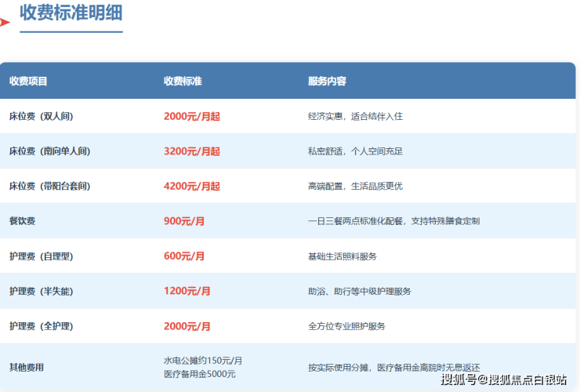Click the 900元/月 price
Screen dimensions: 580x392
tap(184, 221)
